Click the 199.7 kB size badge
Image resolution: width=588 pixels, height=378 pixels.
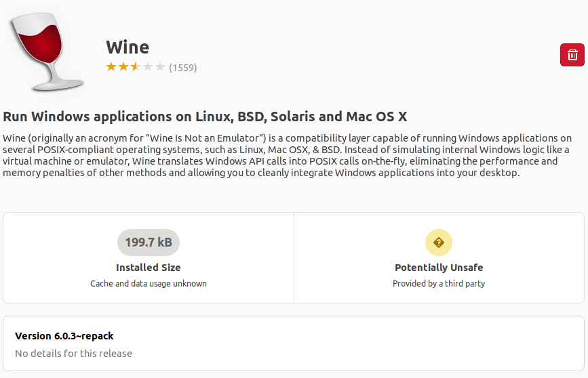[x=149, y=243]
